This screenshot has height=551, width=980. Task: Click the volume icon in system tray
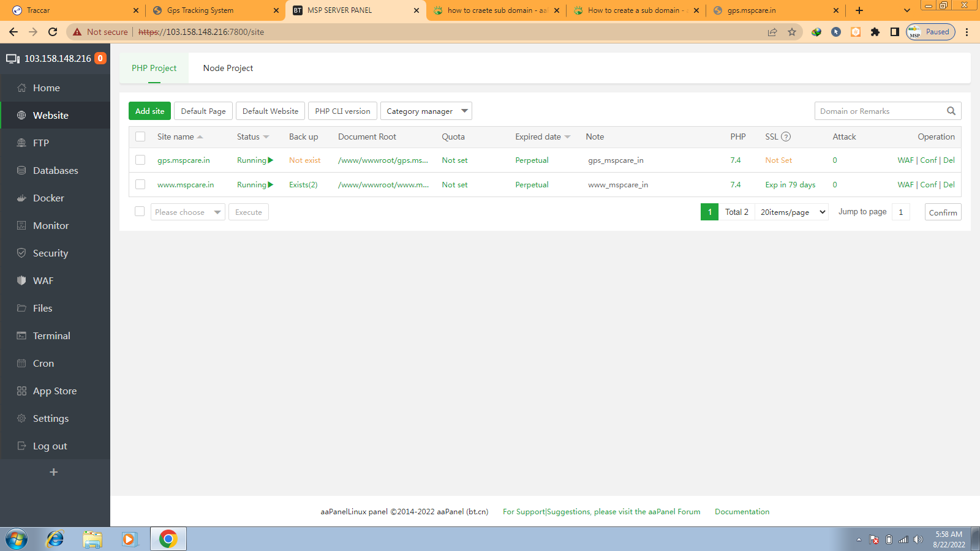[918, 539]
